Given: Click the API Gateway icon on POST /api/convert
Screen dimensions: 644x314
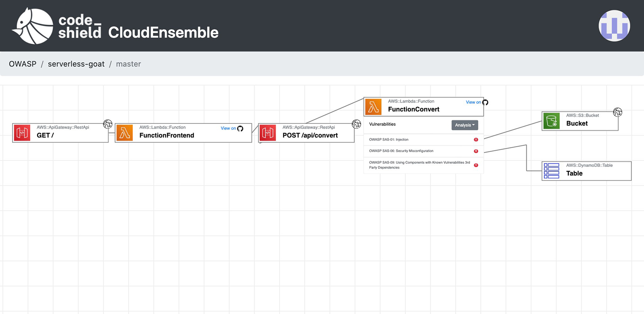Looking at the screenshot, I should [x=268, y=133].
